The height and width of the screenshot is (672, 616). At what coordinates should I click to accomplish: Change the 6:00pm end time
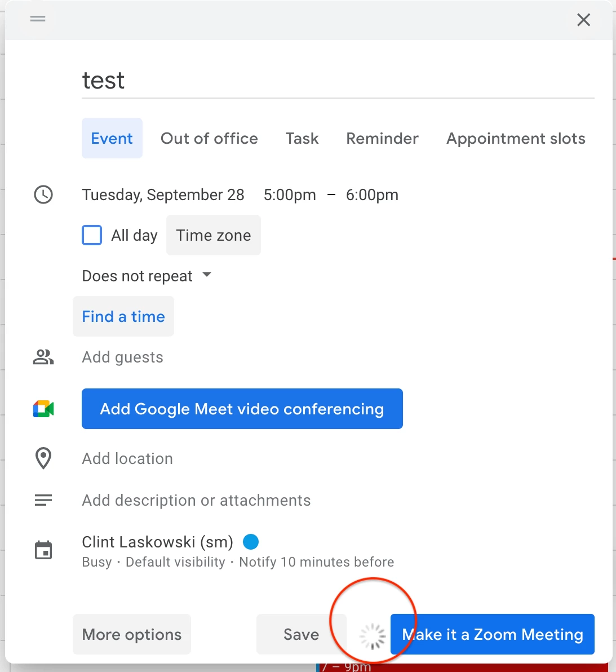point(372,194)
